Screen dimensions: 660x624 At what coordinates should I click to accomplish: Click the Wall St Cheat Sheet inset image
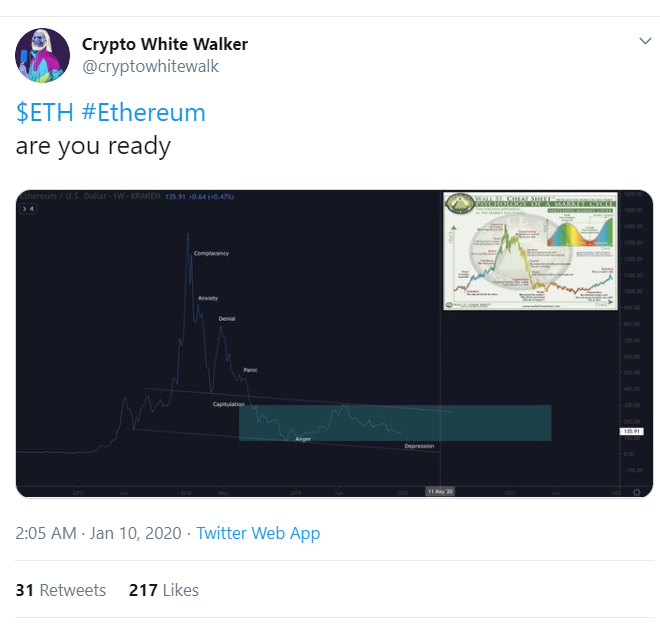coord(530,251)
